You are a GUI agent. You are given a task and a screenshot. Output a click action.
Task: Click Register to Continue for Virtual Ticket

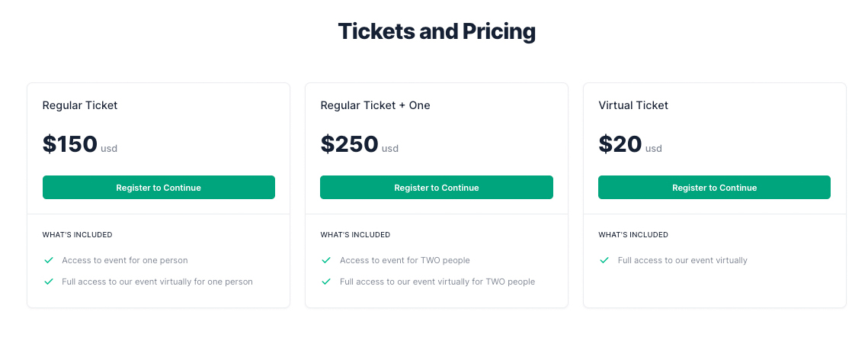[x=714, y=187]
